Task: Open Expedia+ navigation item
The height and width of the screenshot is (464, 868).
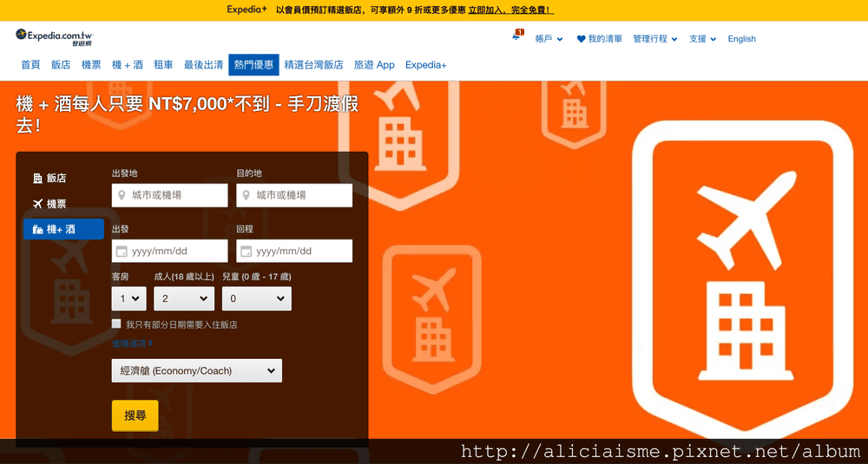Action: pyautogui.click(x=425, y=65)
